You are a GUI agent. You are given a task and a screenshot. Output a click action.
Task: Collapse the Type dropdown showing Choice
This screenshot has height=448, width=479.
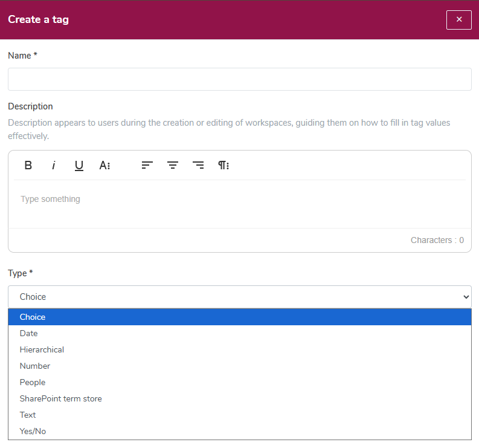(240, 297)
